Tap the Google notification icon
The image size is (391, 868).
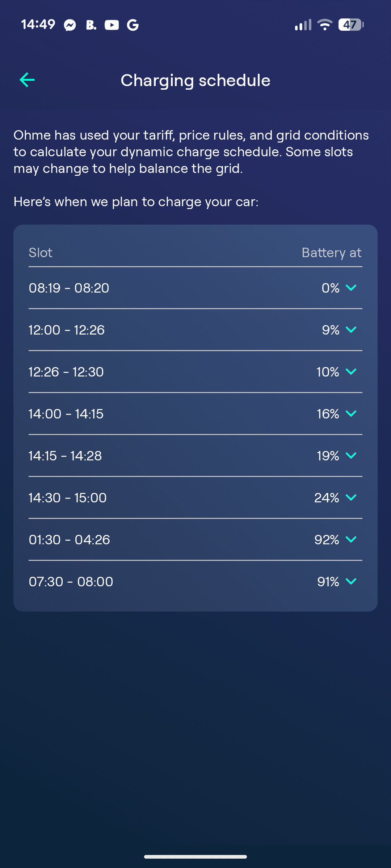tap(133, 25)
